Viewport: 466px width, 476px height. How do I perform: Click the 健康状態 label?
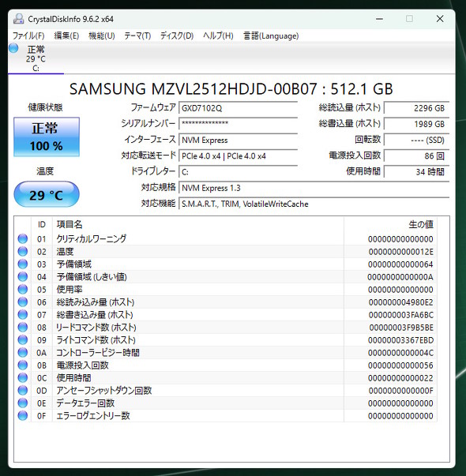45,107
